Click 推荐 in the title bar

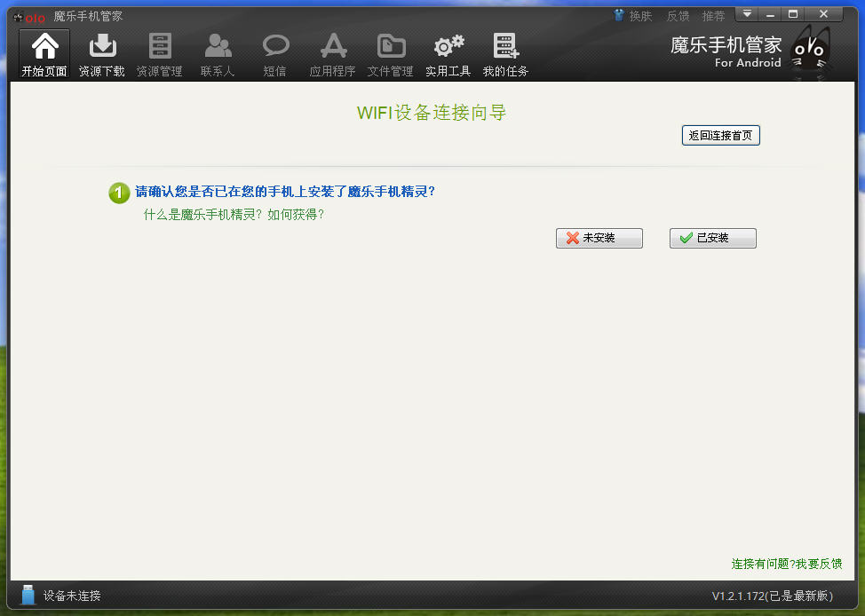(x=713, y=16)
